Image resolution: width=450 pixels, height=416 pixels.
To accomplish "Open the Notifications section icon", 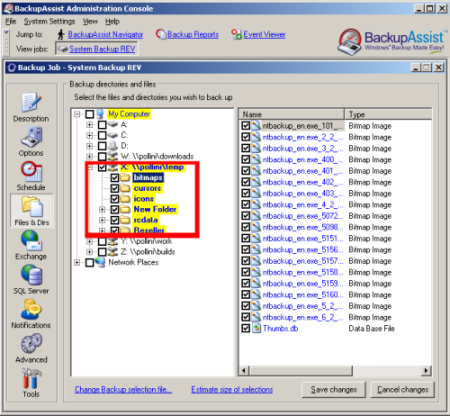I will 31,309.
